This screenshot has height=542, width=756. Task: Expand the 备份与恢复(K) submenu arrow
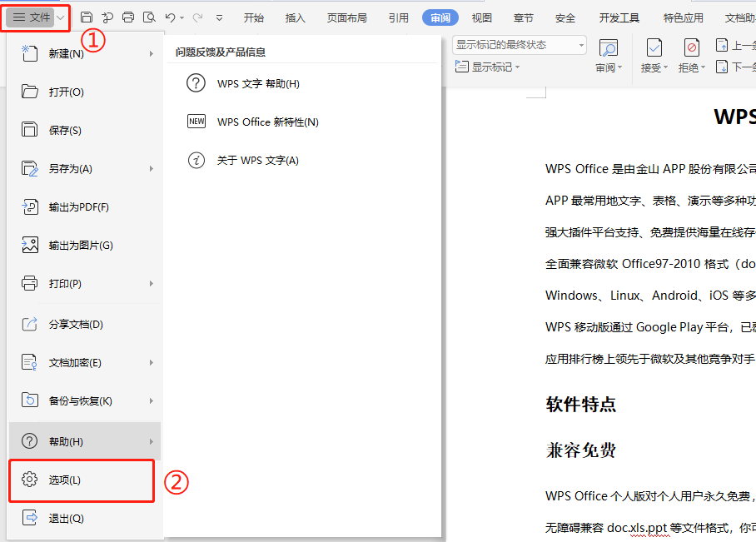(x=151, y=400)
